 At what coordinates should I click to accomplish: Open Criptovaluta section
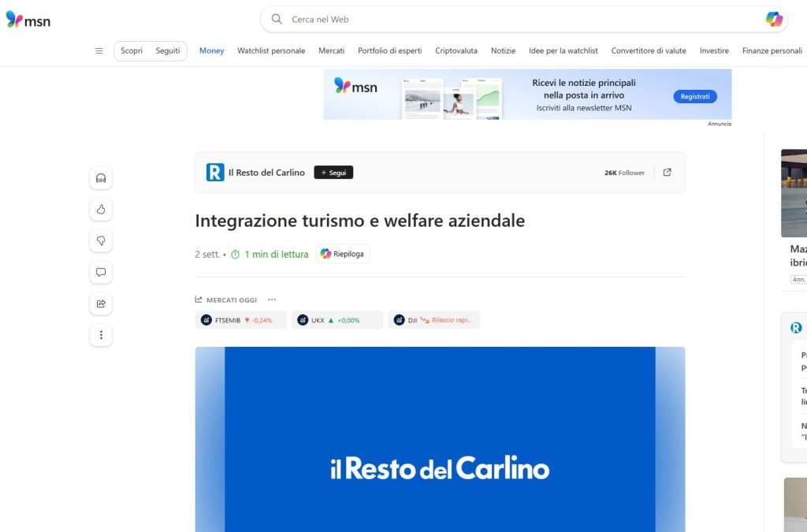(456, 50)
